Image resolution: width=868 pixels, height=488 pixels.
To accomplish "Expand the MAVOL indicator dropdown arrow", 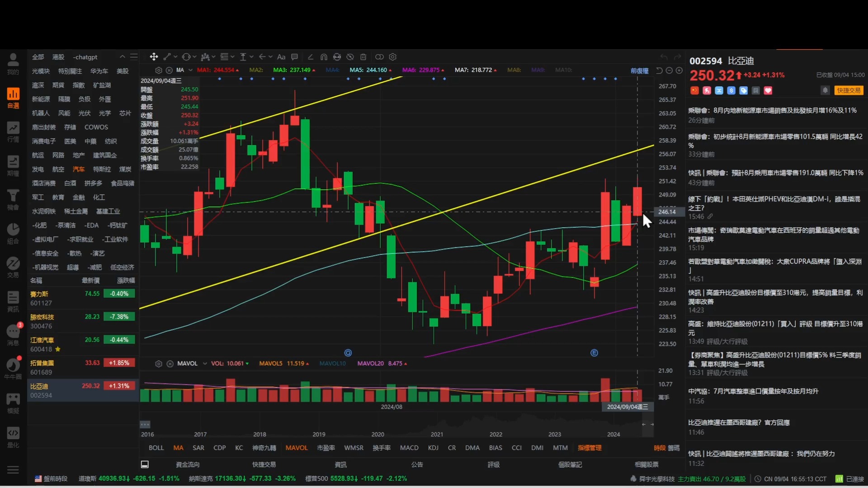I will pyautogui.click(x=205, y=364).
